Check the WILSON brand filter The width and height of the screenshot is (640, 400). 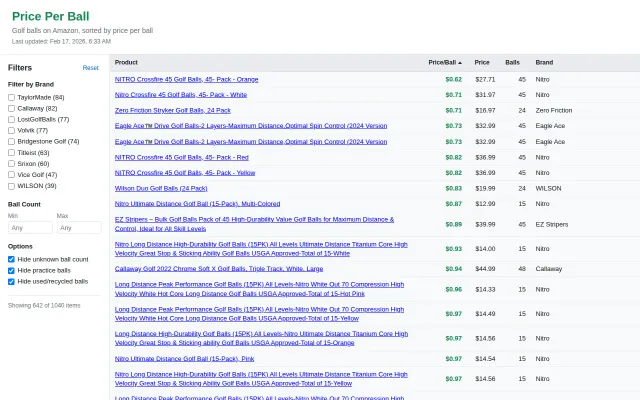click(x=11, y=186)
